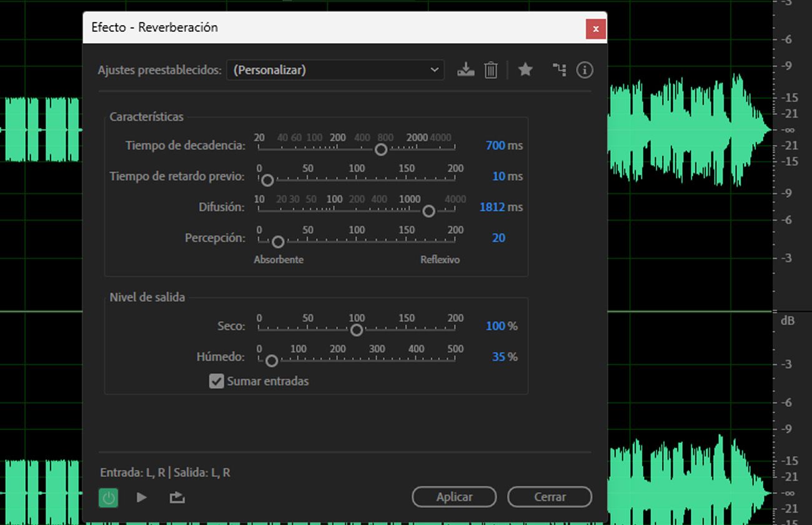Image resolution: width=812 pixels, height=525 pixels.
Task: Delete the selected preset via trash icon
Action: click(x=491, y=70)
